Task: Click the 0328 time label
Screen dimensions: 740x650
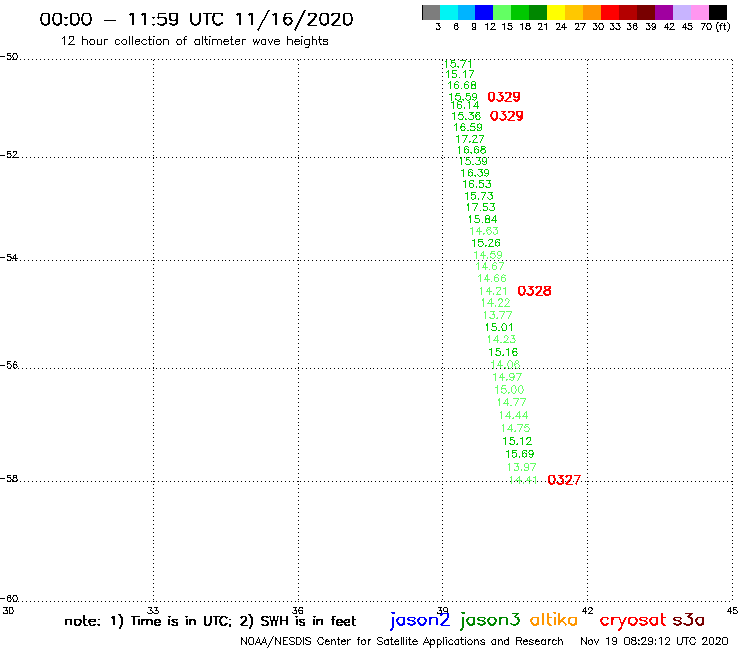Action: click(x=534, y=291)
